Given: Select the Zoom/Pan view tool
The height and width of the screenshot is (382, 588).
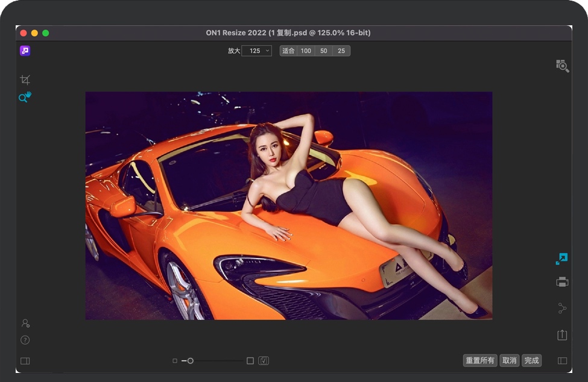Looking at the screenshot, I should [x=25, y=97].
